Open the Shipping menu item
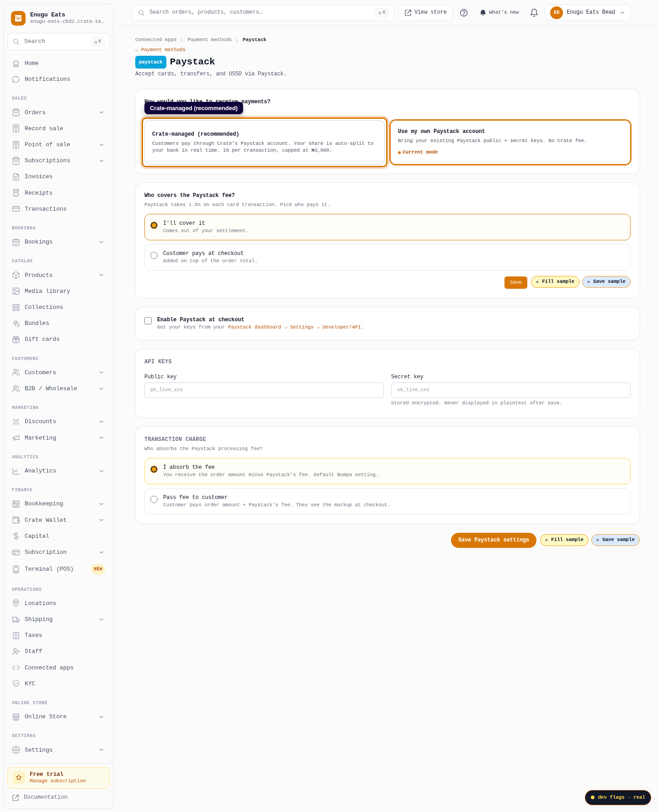This screenshot has width=658, height=812. 58,619
